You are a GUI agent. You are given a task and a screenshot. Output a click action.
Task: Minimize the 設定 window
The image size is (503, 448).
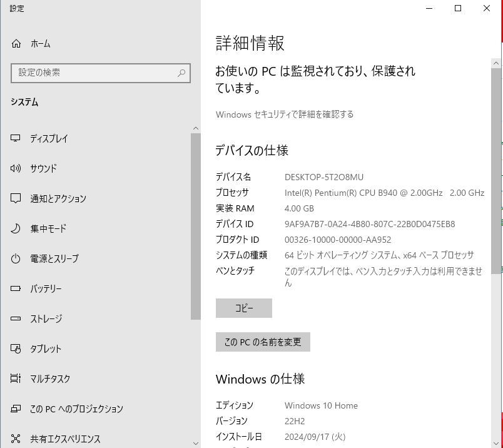tap(429, 8)
